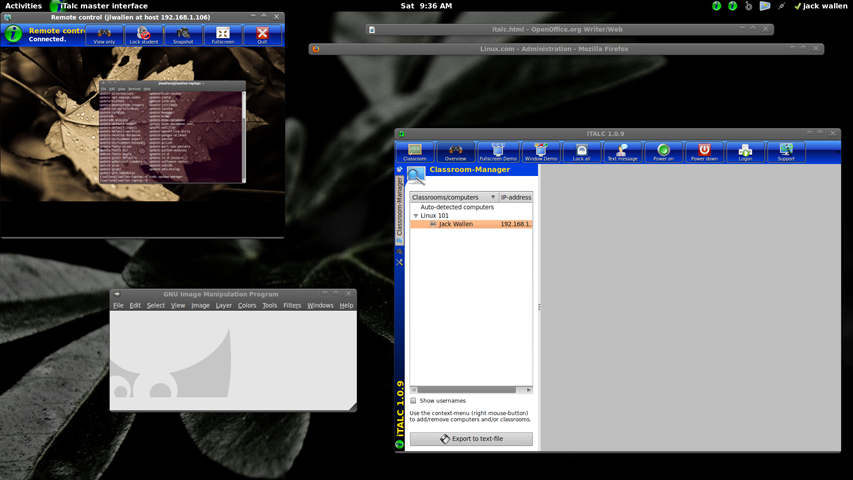The height and width of the screenshot is (480, 853).
Task: Click the Power on button in iTALC
Action: (x=663, y=152)
